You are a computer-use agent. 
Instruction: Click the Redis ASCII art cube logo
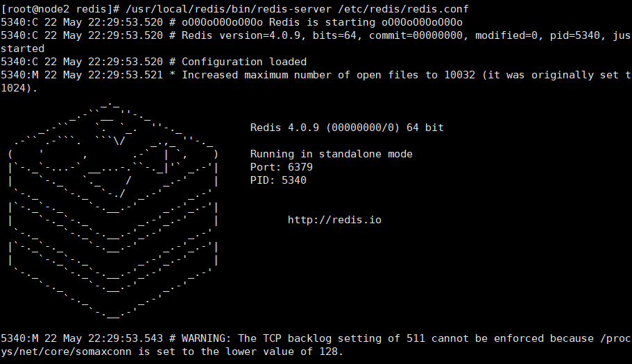113,210
